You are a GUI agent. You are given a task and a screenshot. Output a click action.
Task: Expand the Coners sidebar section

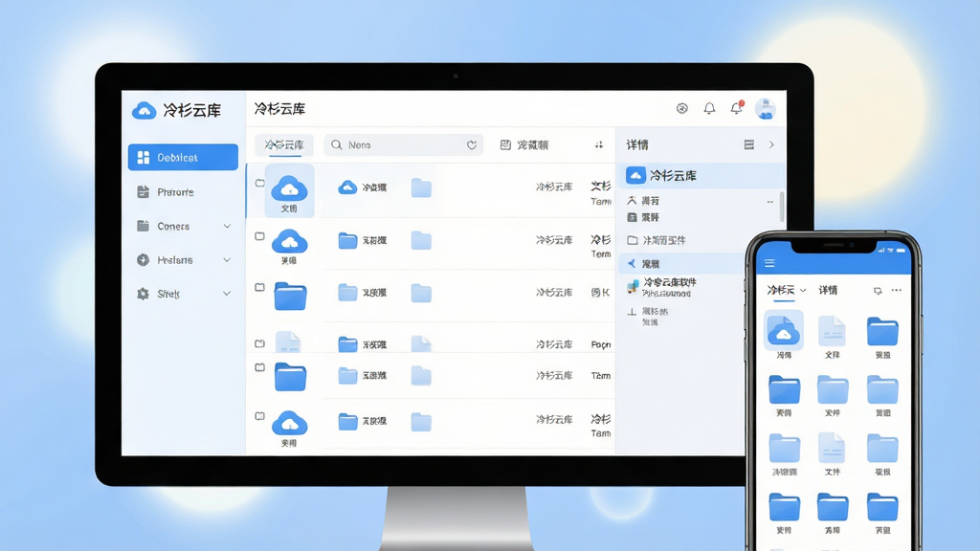coord(227,226)
